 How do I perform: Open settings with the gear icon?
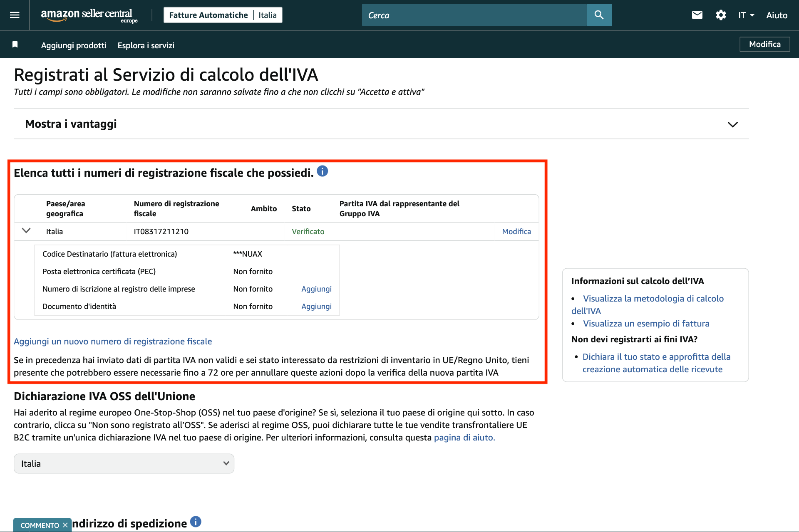(721, 15)
